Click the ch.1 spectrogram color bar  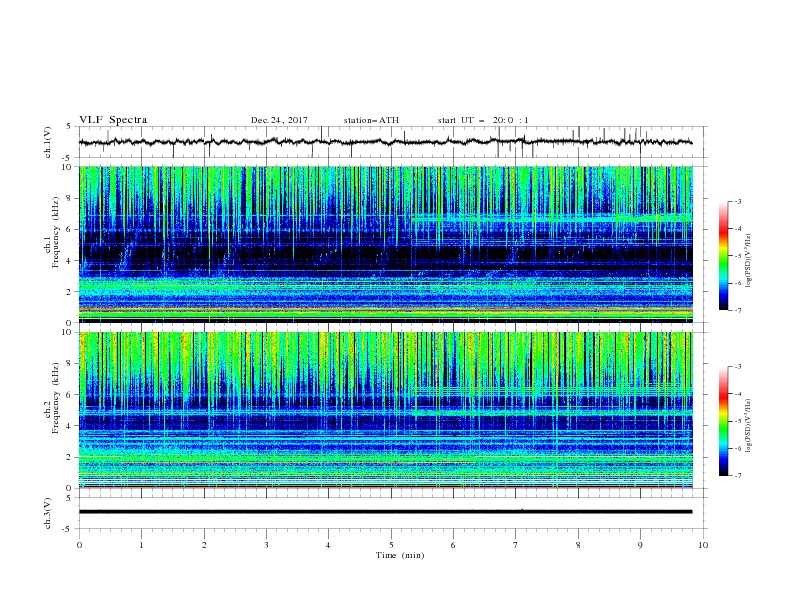tap(723, 256)
